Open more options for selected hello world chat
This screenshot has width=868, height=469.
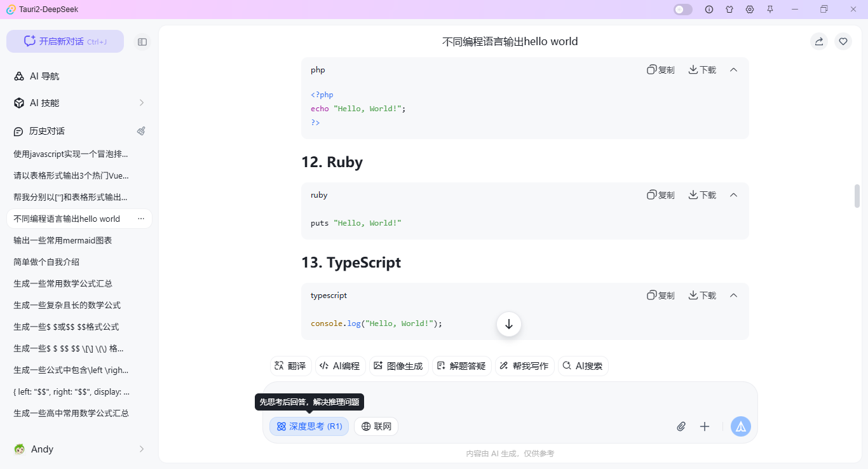[x=141, y=219]
